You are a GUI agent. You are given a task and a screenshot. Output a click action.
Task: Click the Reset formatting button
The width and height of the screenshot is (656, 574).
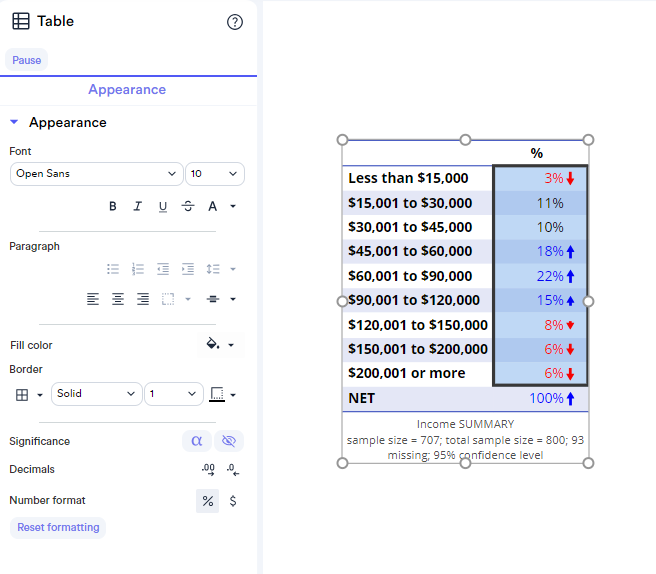58,528
